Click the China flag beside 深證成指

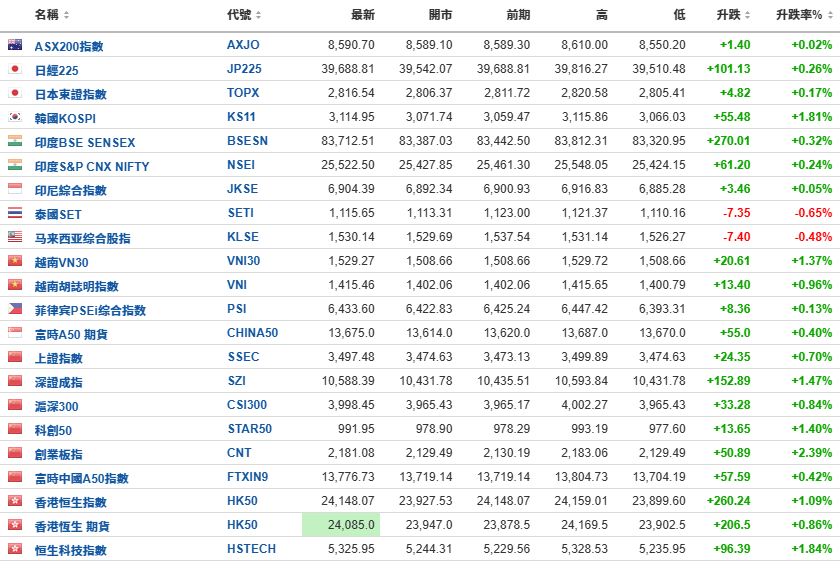(15, 381)
